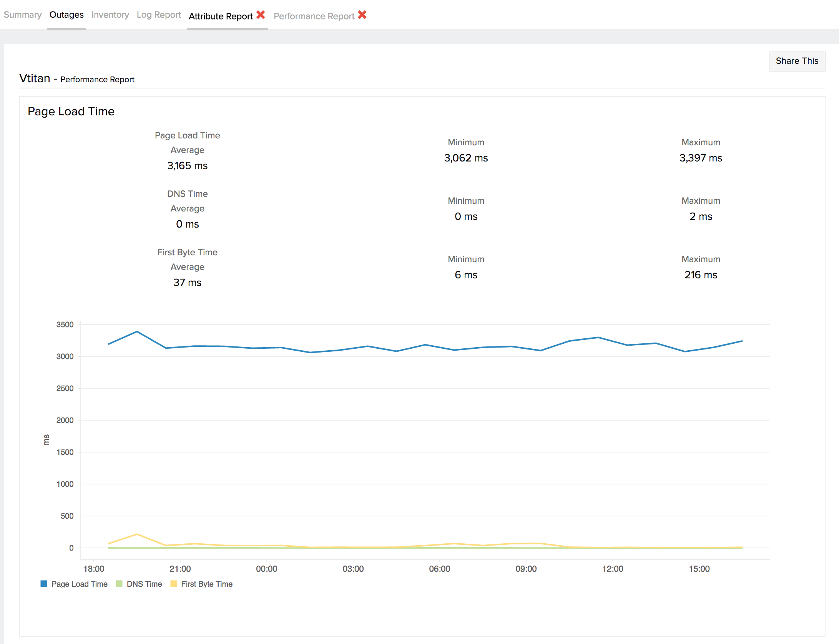The width and height of the screenshot is (839, 644).
Task: Click the Share This button
Action: (797, 61)
